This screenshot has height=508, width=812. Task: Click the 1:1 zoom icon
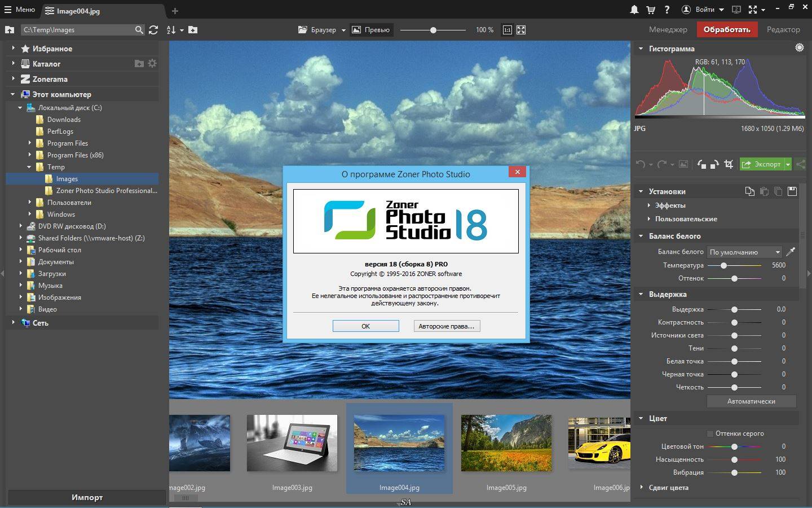507,30
